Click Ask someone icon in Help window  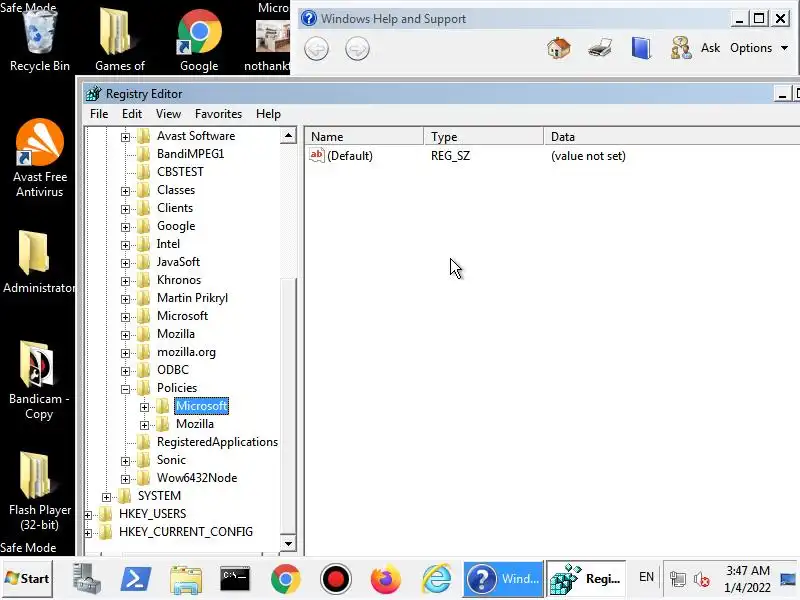[681, 48]
